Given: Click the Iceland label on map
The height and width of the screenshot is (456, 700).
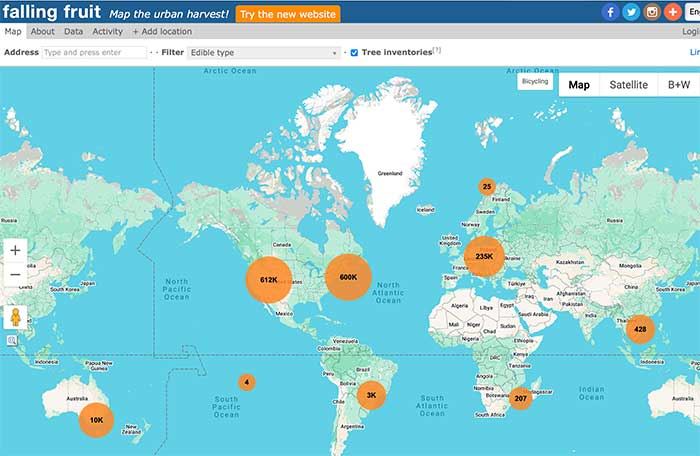Looking at the screenshot, I should click(425, 209).
